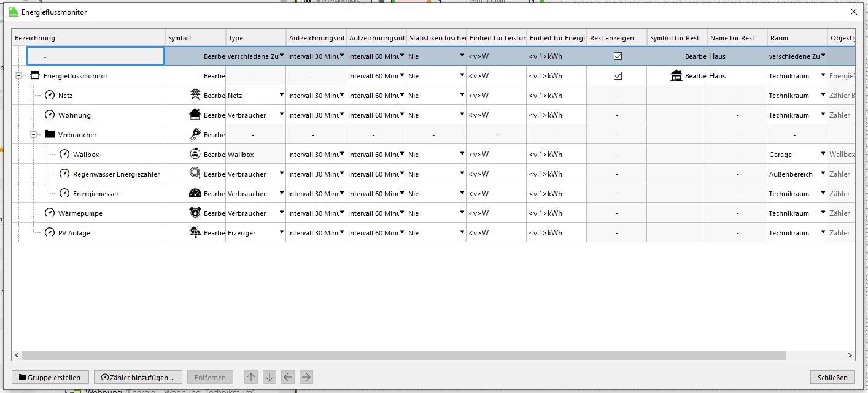
Task: Click the folder icon beside Verbraucher group
Action: pyautogui.click(x=50, y=134)
